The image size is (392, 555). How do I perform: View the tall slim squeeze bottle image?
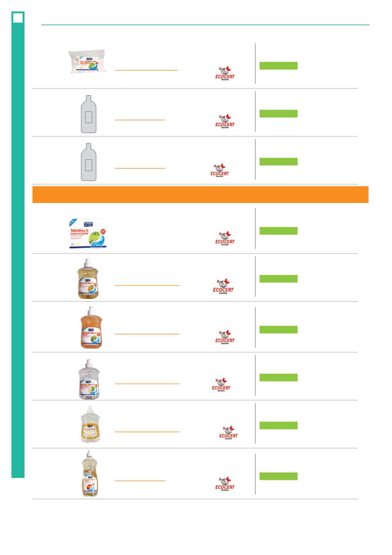point(90,474)
